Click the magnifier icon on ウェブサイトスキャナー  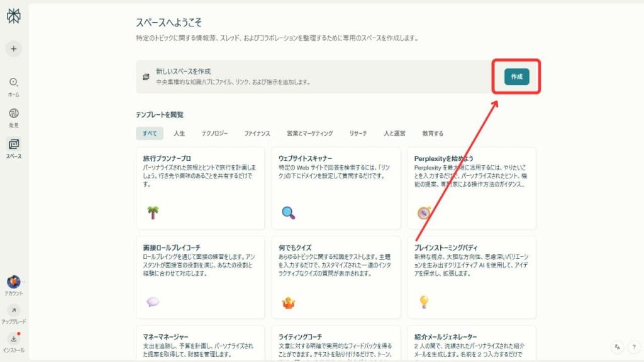288,212
